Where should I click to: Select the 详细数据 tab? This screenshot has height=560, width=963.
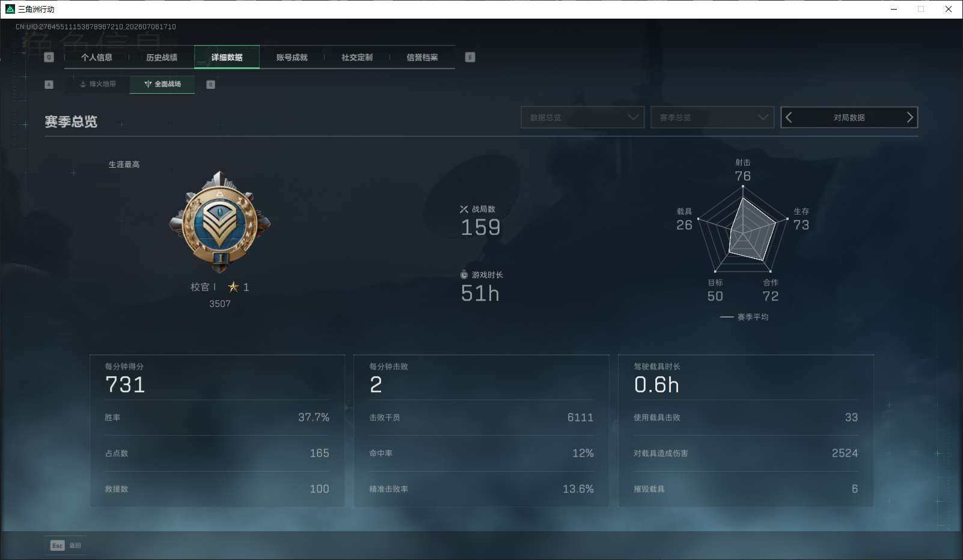(x=227, y=57)
